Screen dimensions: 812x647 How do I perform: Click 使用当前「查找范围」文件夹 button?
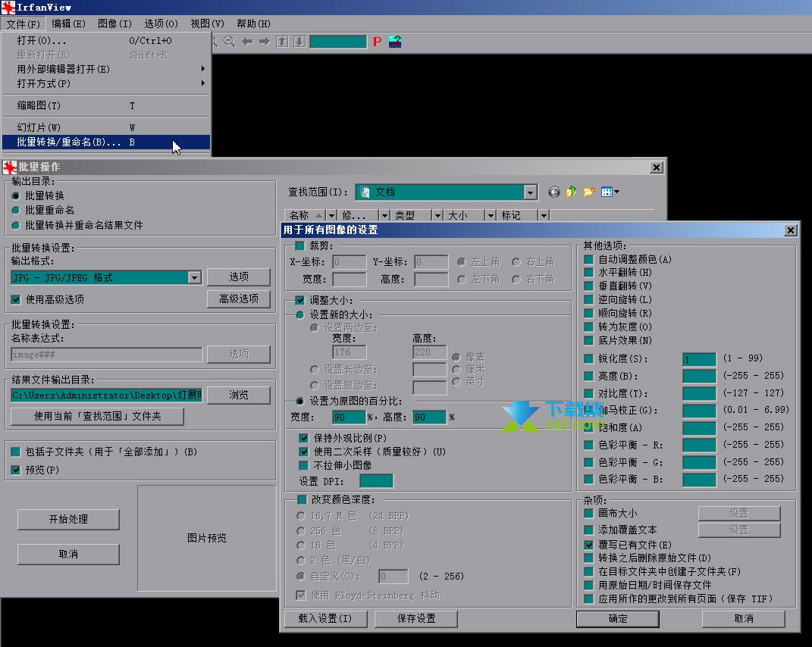pyautogui.click(x=97, y=416)
